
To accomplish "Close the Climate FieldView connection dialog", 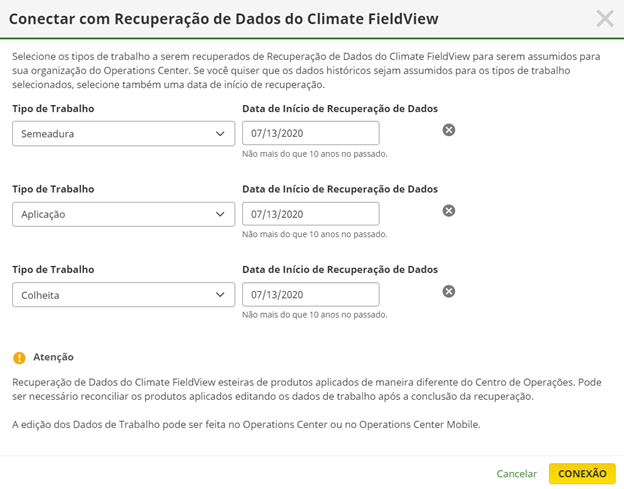I will (604, 19).
